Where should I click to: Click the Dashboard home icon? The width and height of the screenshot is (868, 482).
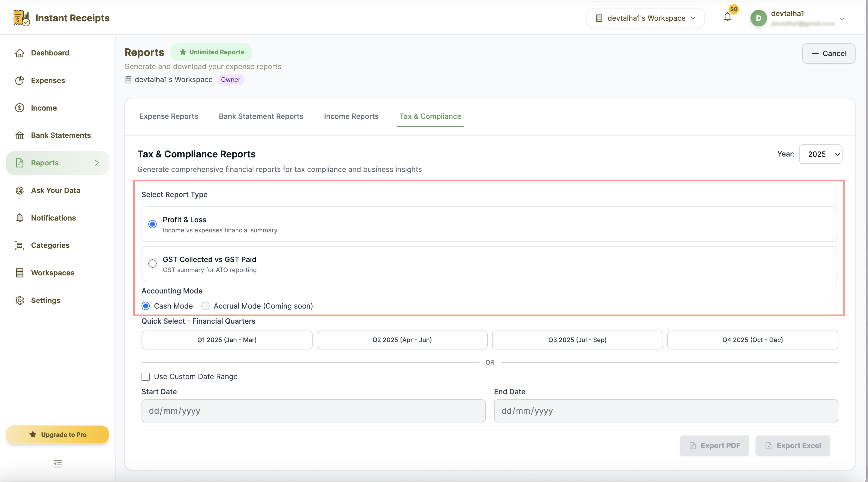point(20,53)
